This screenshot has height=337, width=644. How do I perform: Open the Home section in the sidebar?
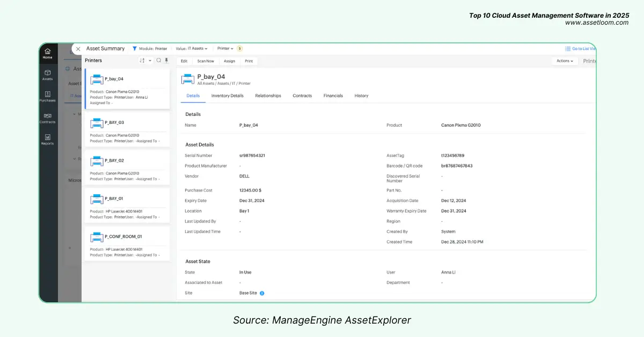click(48, 52)
